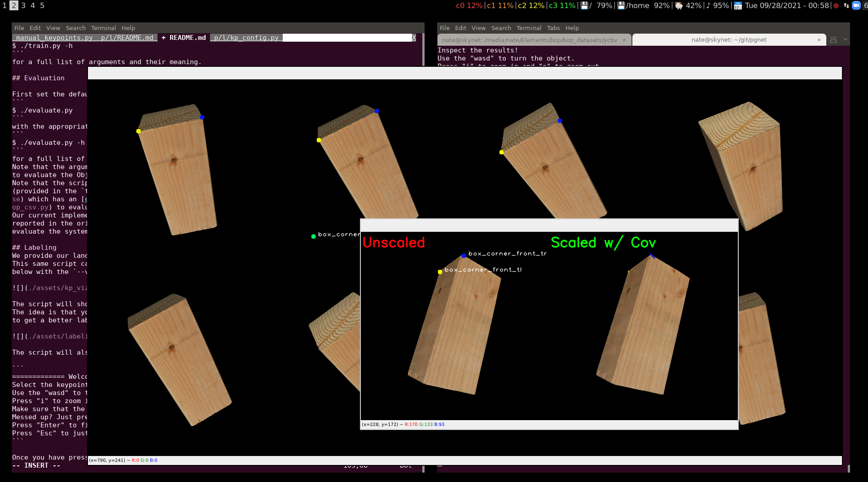Switch to the ~/git/pgnet terminal tab
Viewport: 868px width, 482px height.
coord(729,40)
